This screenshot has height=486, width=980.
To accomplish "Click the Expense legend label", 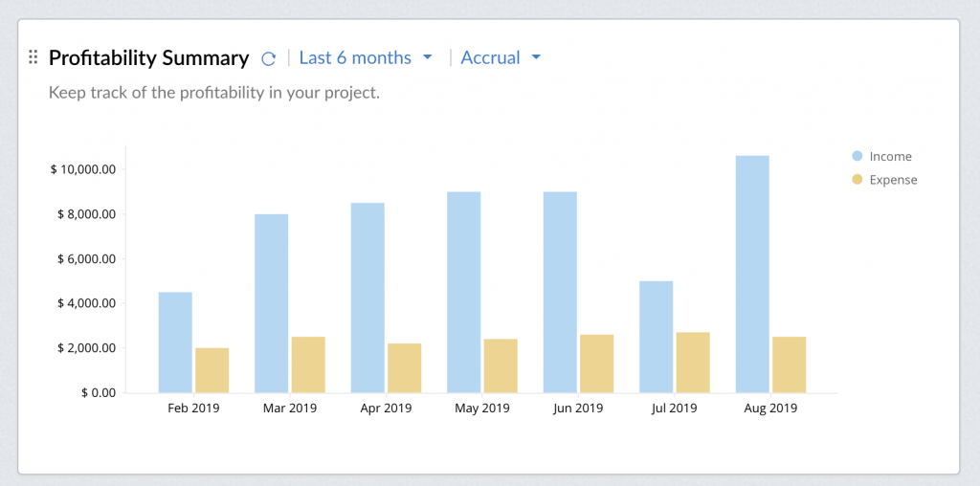I will [893, 180].
